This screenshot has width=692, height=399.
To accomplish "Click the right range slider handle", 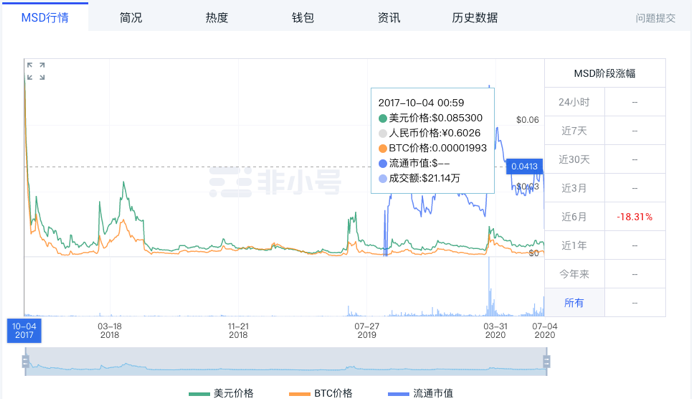I will [x=546, y=362].
